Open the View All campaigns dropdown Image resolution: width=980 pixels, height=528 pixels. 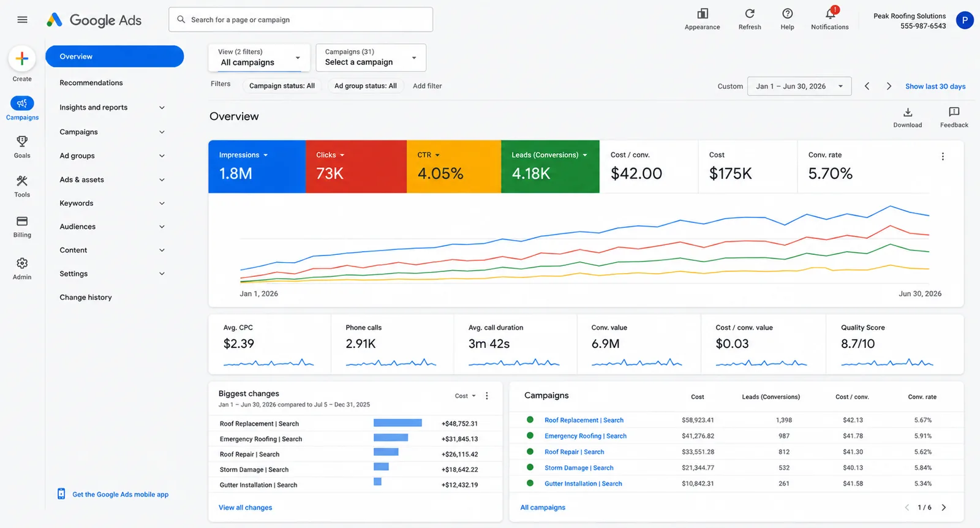pyautogui.click(x=260, y=58)
